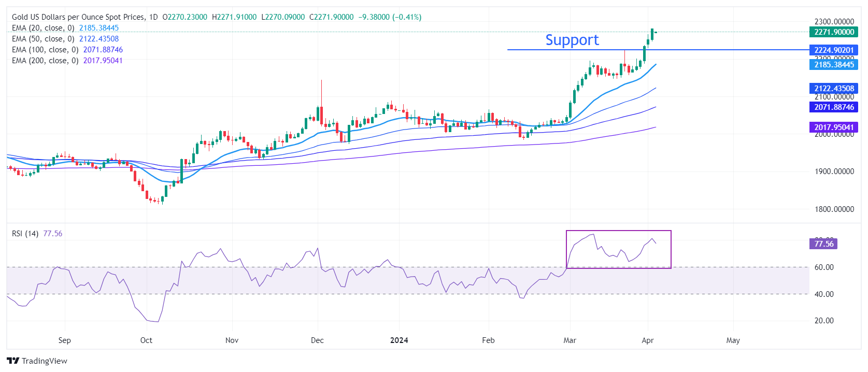Click the 1800.00000 price axis label
This screenshot has height=372, width=868.
(x=834, y=209)
